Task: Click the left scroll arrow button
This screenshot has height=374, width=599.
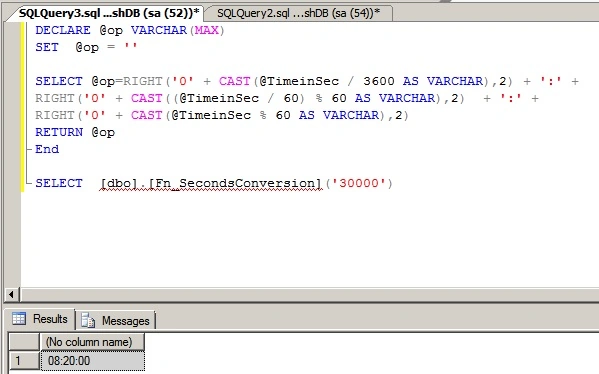Action: pyautogui.click(x=11, y=295)
